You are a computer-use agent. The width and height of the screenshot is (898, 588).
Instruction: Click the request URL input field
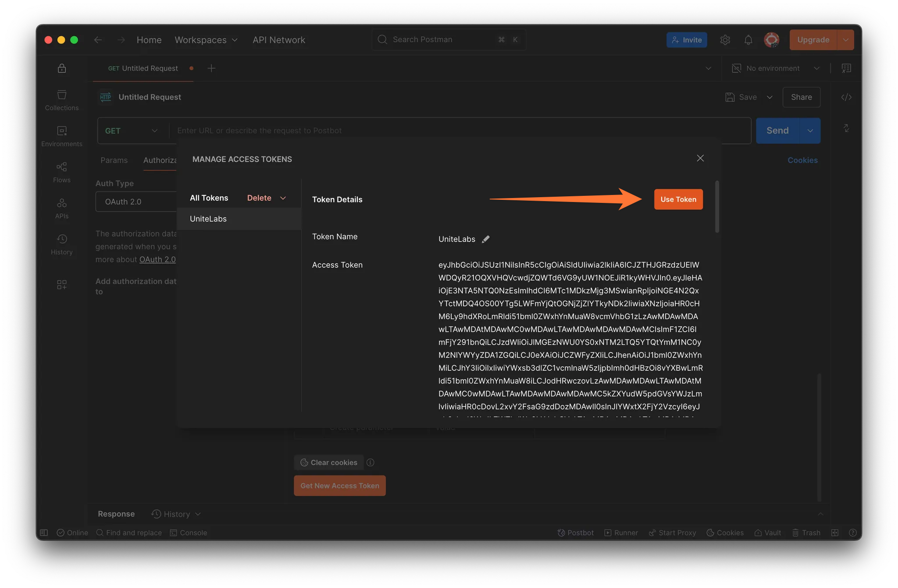(x=460, y=131)
